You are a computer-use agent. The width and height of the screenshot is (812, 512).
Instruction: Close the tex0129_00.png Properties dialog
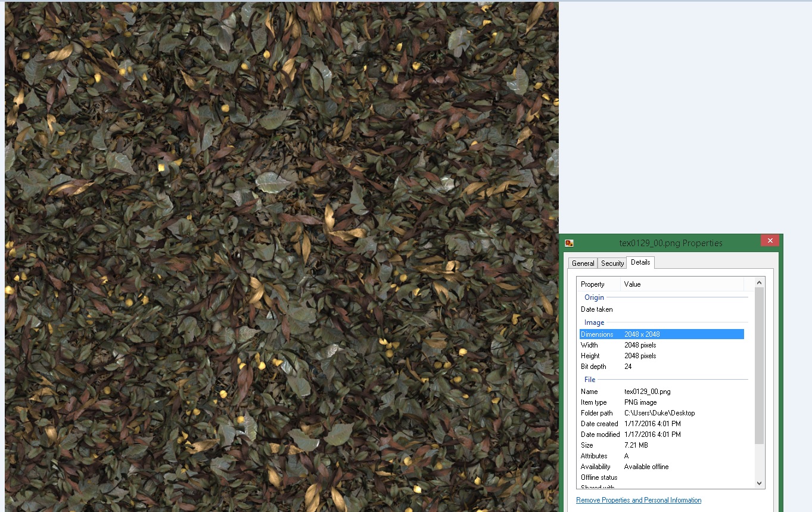[x=770, y=241]
